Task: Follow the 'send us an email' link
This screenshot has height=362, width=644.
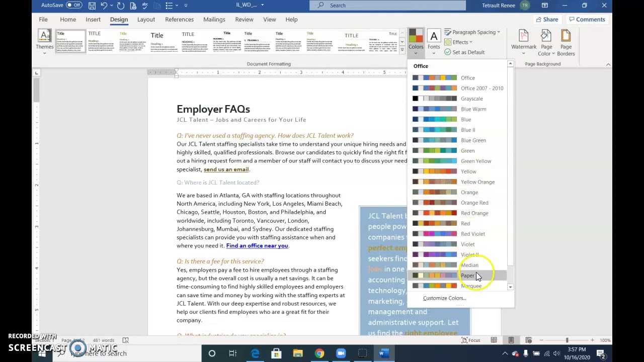Action: click(226, 169)
